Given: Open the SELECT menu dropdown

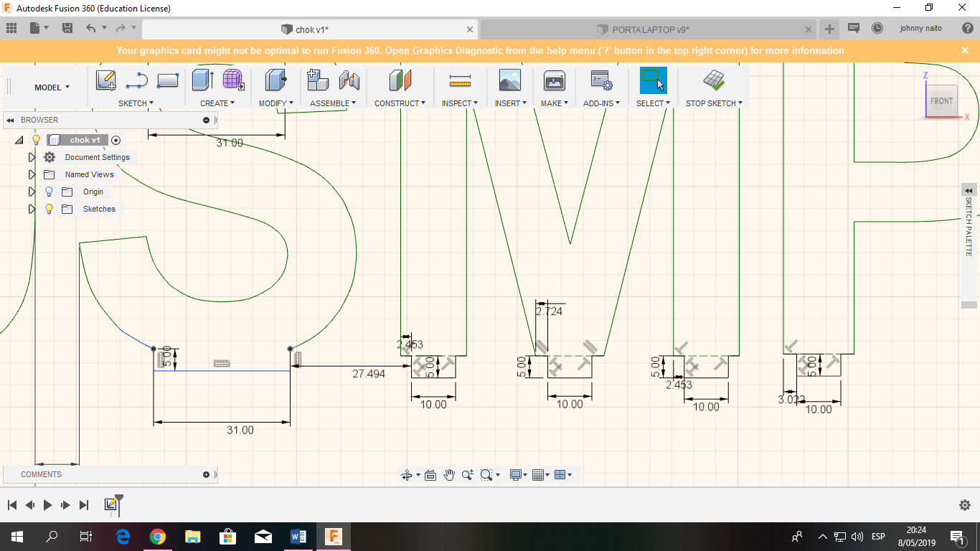Looking at the screenshot, I should pos(653,103).
